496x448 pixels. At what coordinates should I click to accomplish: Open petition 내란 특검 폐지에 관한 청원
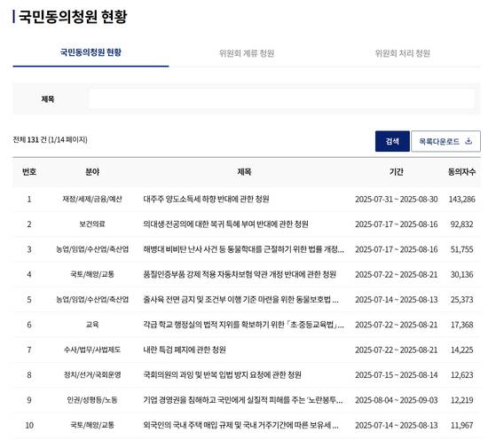click(x=185, y=350)
